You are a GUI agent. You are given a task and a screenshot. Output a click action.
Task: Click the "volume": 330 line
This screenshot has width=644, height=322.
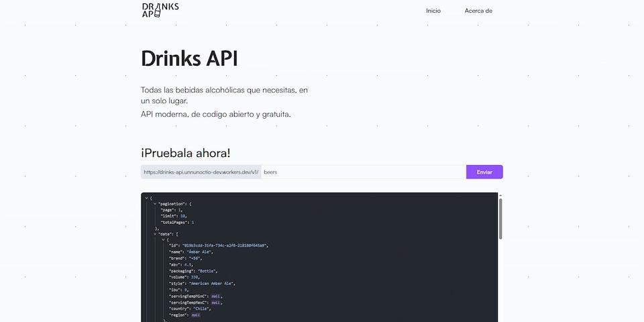point(184,277)
